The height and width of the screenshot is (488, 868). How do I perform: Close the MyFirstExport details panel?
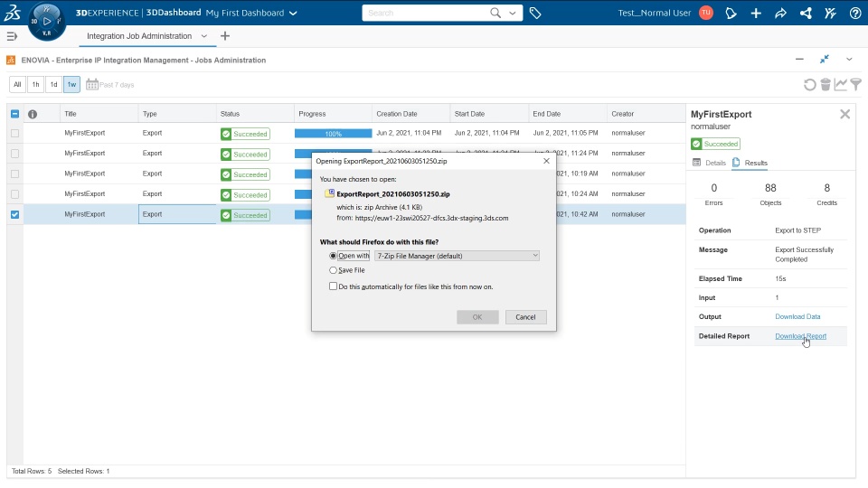click(844, 114)
